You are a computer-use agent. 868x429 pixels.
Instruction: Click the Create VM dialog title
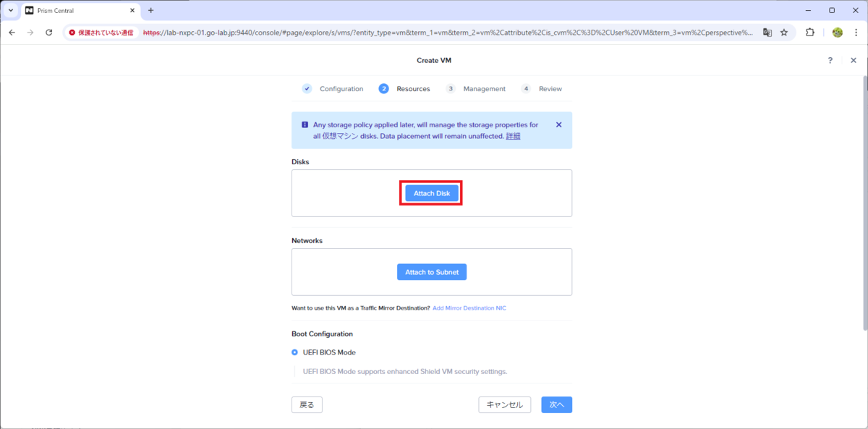pyautogui.click(x=434, y=61)
